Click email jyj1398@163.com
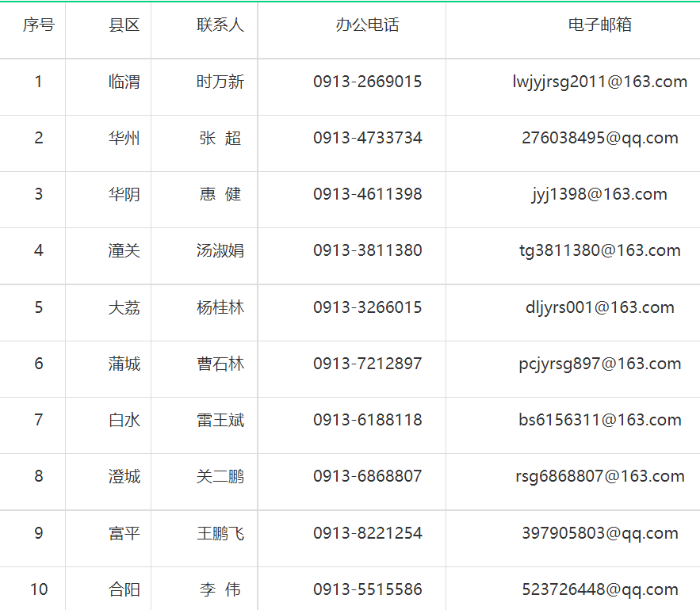Screen dimensions: 700x610 click(x=599, y=194)
